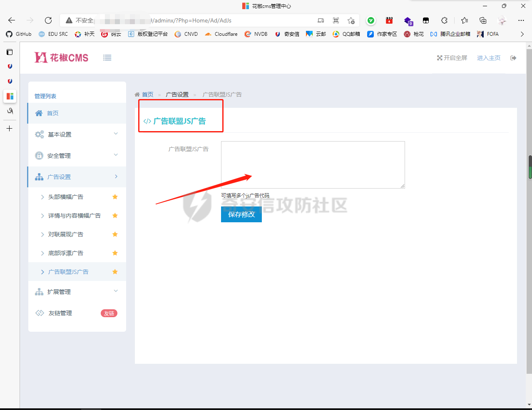Expand the 基本设置 menu section
The width and height of the screenshot is (532, 410).
(x=77, y=134)
